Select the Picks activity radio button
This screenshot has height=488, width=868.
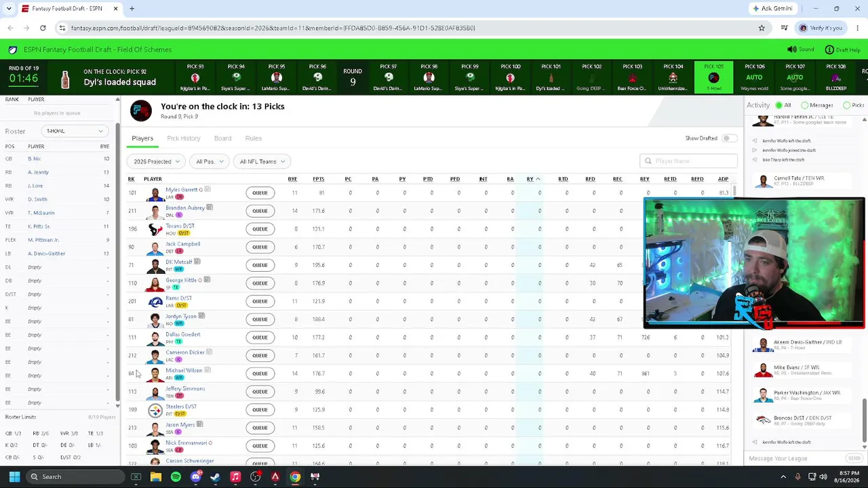(x=846, y=106)
